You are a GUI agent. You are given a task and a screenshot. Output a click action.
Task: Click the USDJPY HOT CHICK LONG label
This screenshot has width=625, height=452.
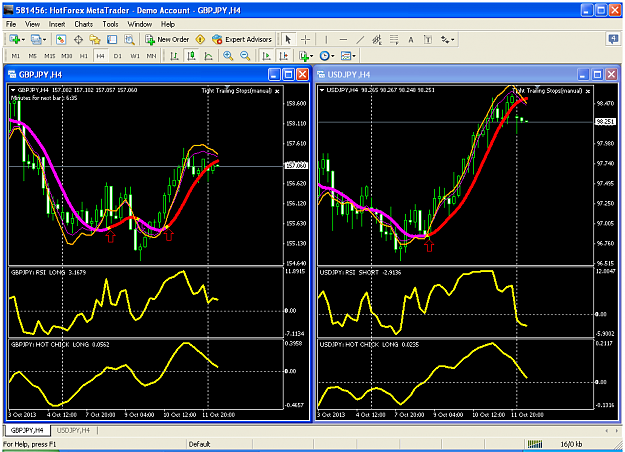pyautogui.click(x=369, y=344)
